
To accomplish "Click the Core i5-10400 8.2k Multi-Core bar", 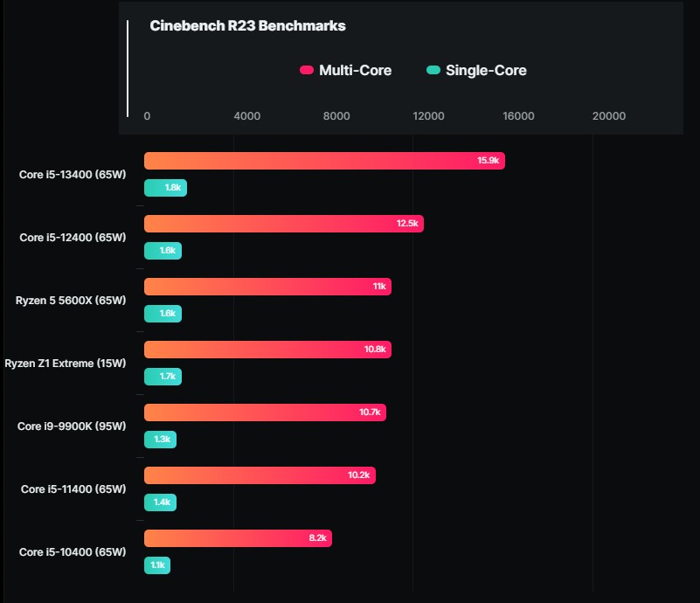I will coord(238,538).
